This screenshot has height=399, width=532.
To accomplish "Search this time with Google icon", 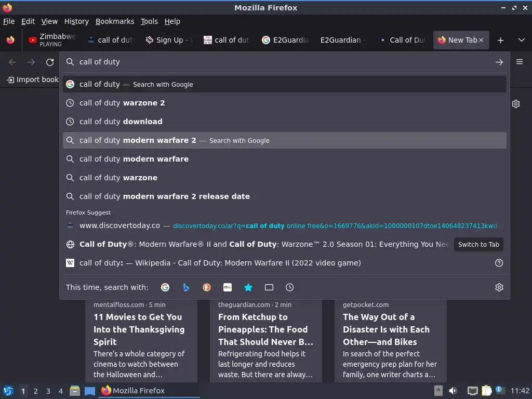I will click(165, 287).
